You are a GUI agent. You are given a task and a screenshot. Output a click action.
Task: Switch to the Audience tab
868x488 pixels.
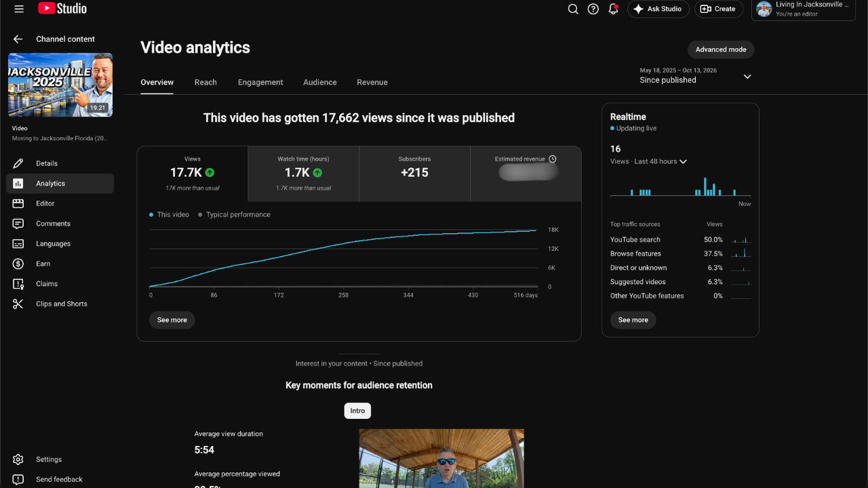point(320,82)
